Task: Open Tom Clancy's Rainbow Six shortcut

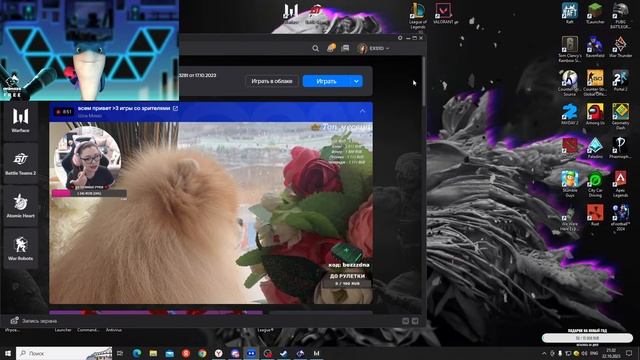Action: point(570,49)
